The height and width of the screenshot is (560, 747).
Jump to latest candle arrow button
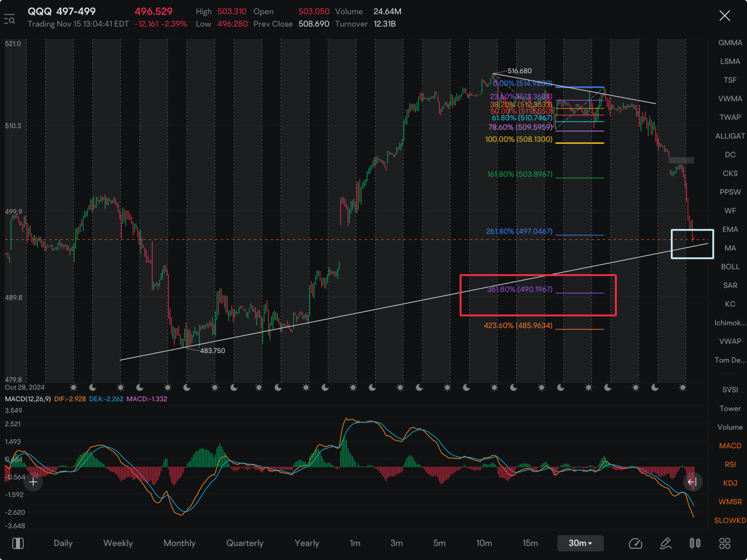[692, 482]
